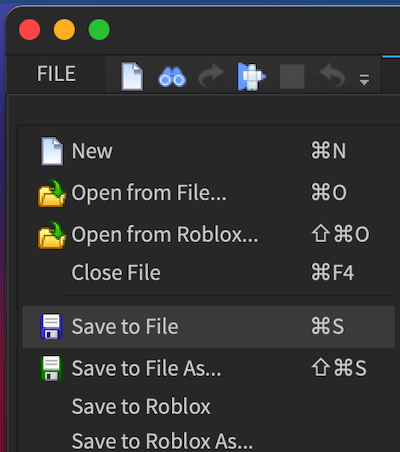Click the greyed redo arrow icon
Image resolution: width=400 pixels, height=452 pixels.
pos(211,76)
